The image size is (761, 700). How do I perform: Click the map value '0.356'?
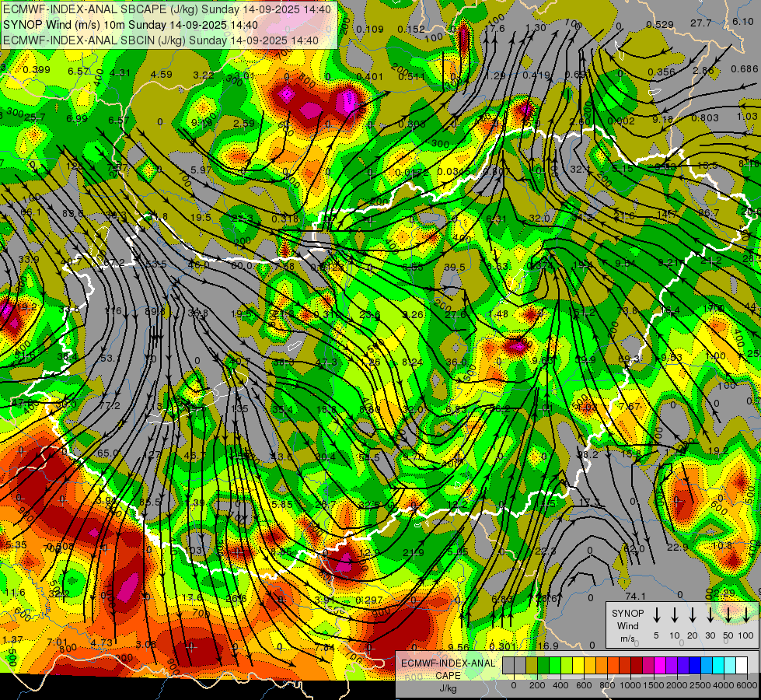pos(662,72)
